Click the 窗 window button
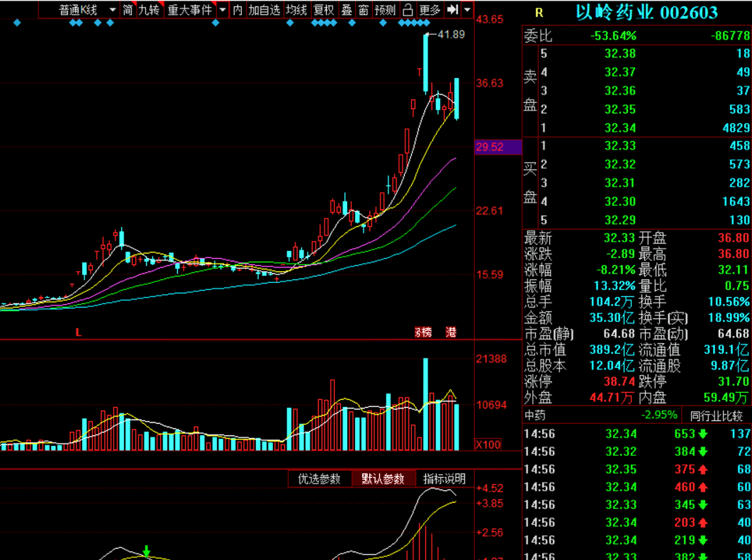This screenshot has width=752, height=560. (363, 10)
